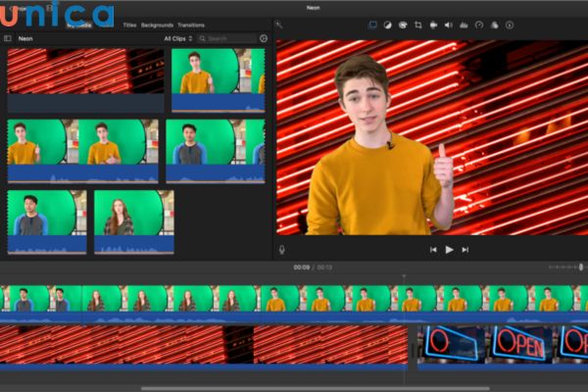Toggle the libraries sidebar list
This screenshot has height=392, width=588.
(x=8, y=38)
